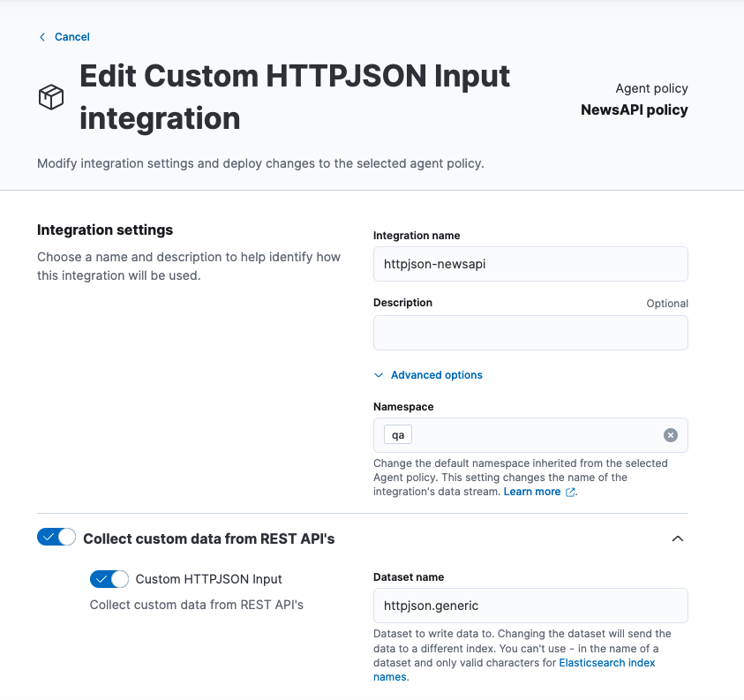744x700 pixels.
Task: Click the back chevron beside Cancel
Action: pyautogui.click(x=41, y=36)
